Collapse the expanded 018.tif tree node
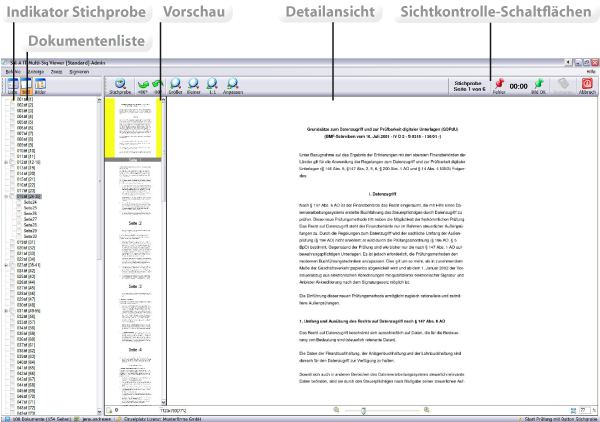Screen dimensions: 600x422 pyautogui.click(x=7, y=198)
